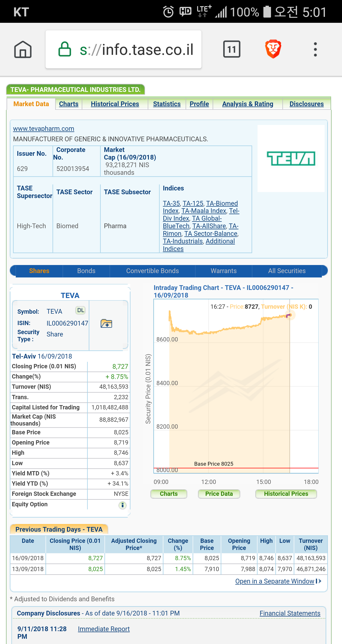Click the Yield YTD value + 34.1%

(118, 483)
